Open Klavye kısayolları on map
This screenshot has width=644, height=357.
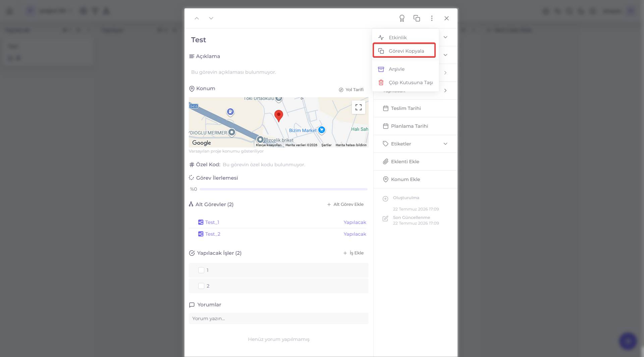269,145
